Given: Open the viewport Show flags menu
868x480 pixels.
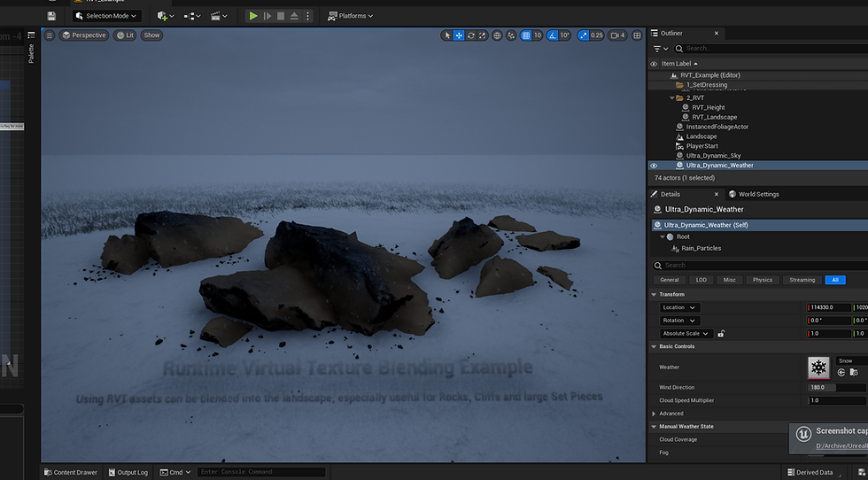Looking at the screenshot, I should click(x=151, y=35).
